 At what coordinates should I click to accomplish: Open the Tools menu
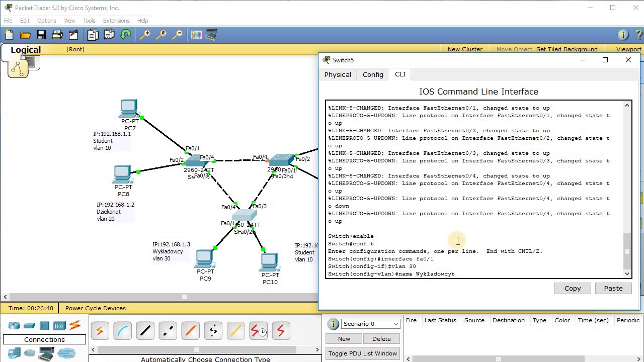tap(89, 21)
